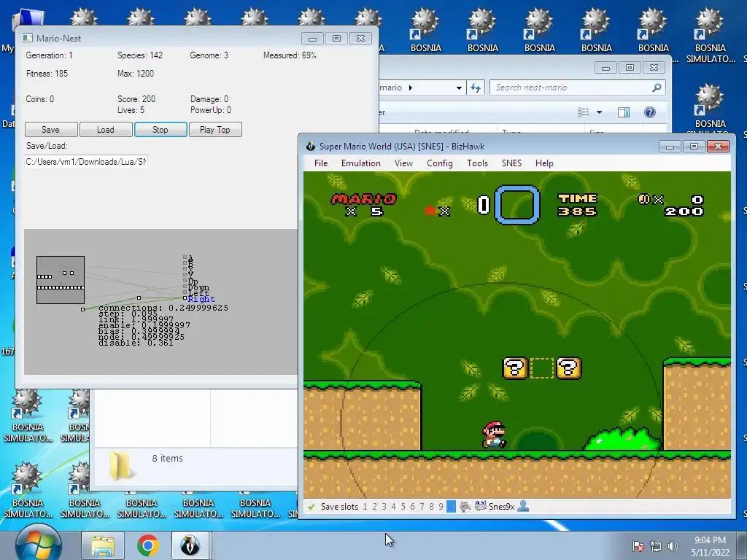
Task: Click the 'Score: 200' label in Mario-Neat
Action: (136, 99)
